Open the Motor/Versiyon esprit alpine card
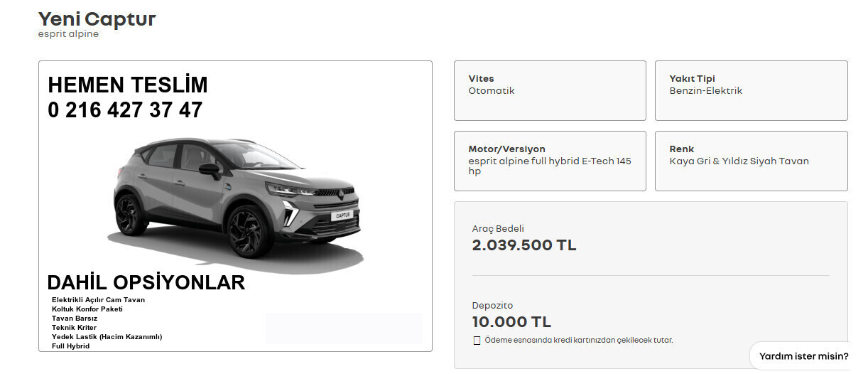This screenshot has height=374, width=868. [550, 161]
